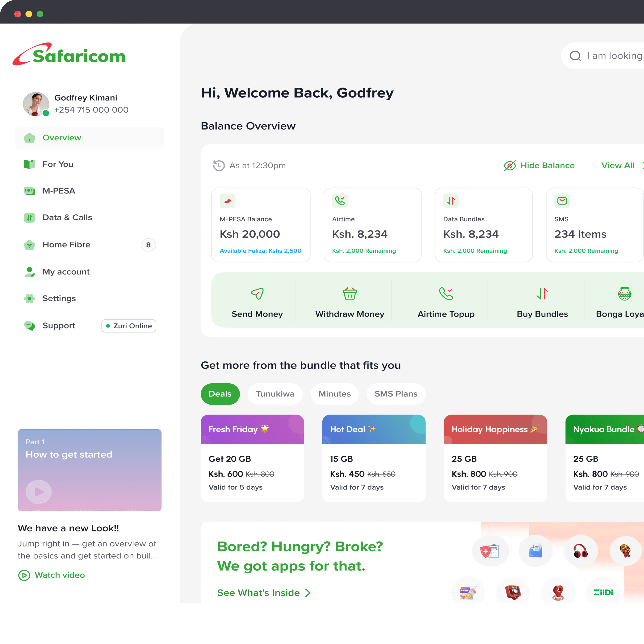Switch to the Minutes tab
The image size is (644, 644).
[x=335, y=394]
